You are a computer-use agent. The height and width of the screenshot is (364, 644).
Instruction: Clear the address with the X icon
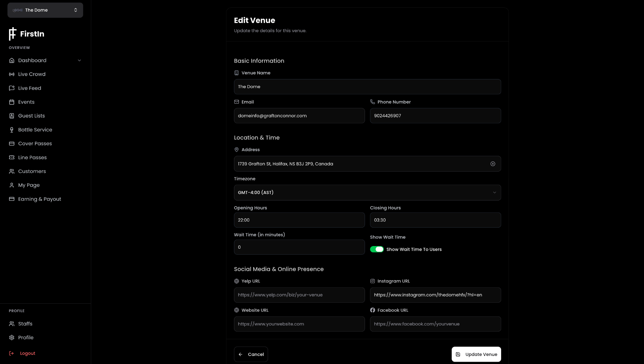click(493, 164)
